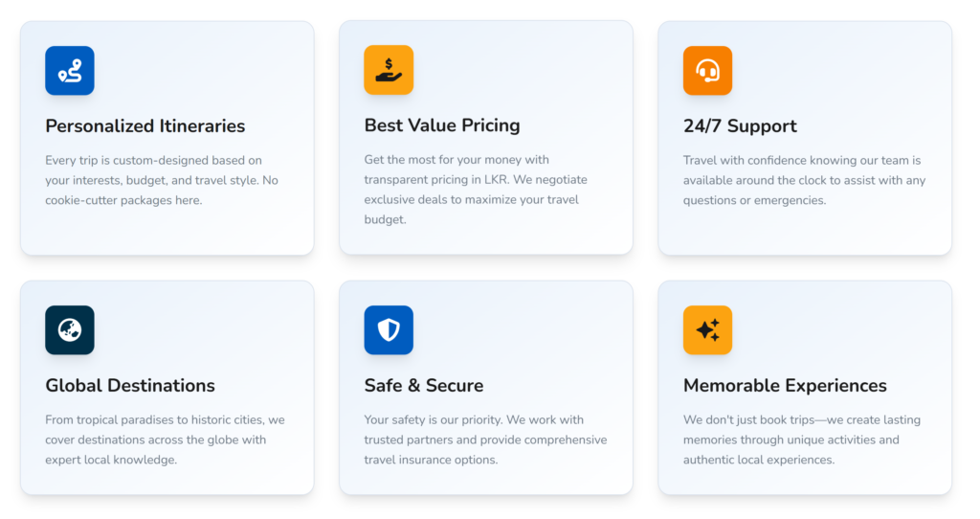Click the tropical paradises description paragraph

[x=165, y=440]
